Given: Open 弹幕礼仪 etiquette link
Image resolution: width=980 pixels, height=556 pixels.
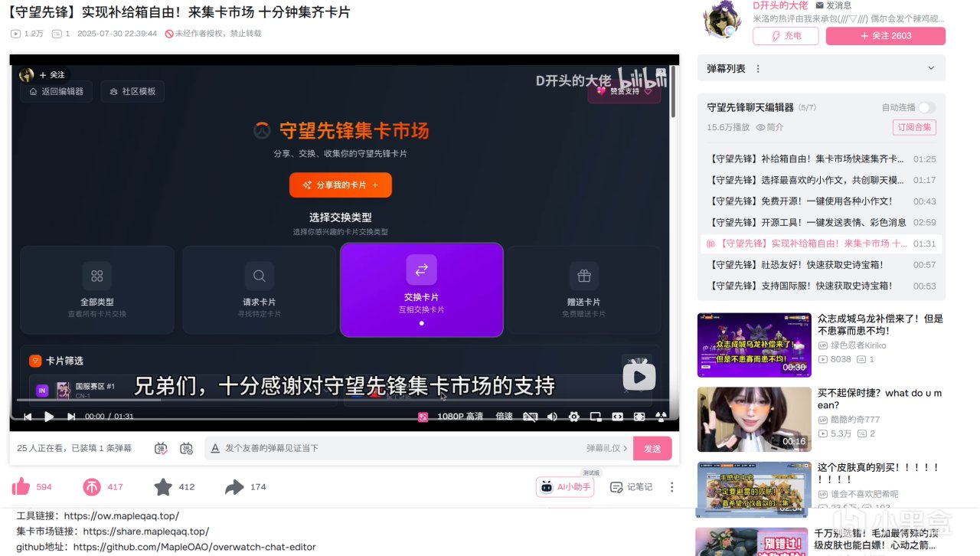Looking at the screenshot, I should click(x=607, y=448).
